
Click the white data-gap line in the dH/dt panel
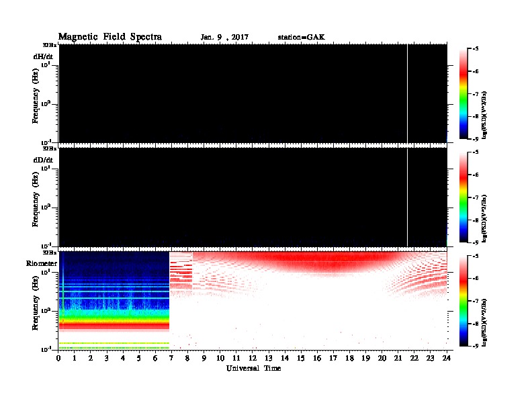407,93
